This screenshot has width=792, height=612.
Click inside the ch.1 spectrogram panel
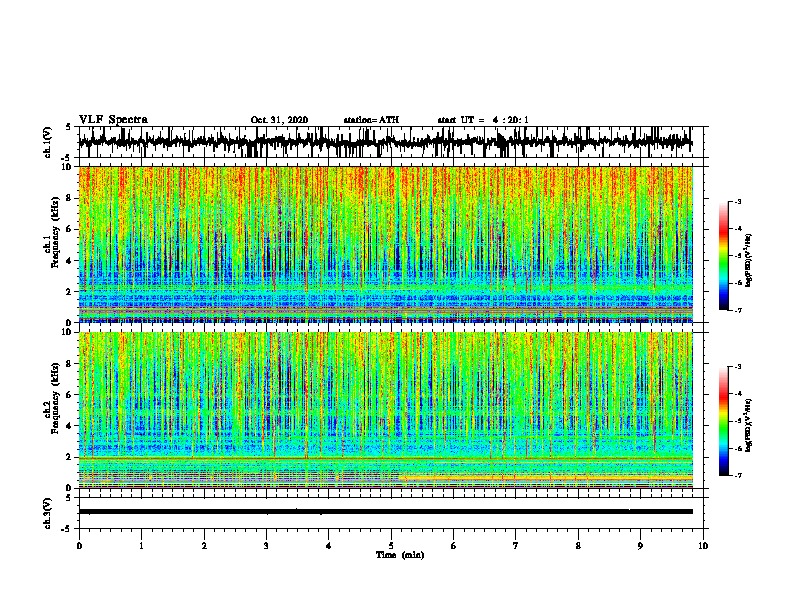coord(385,244)
